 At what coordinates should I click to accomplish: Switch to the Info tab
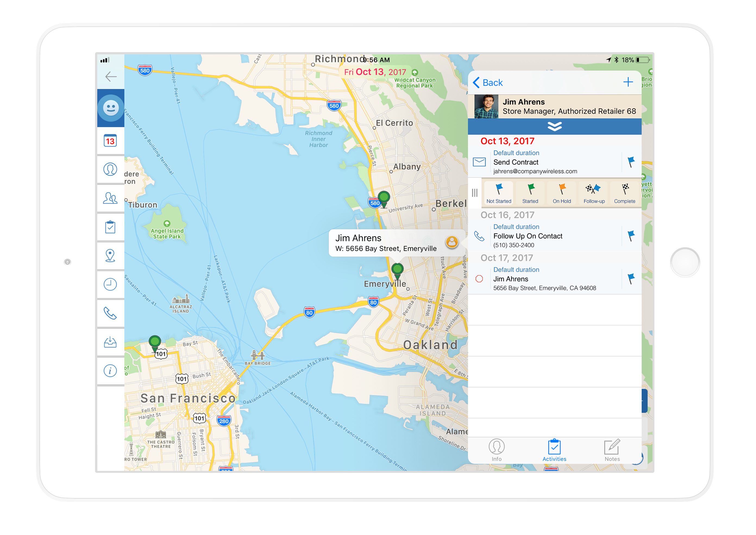coord(497,450)
